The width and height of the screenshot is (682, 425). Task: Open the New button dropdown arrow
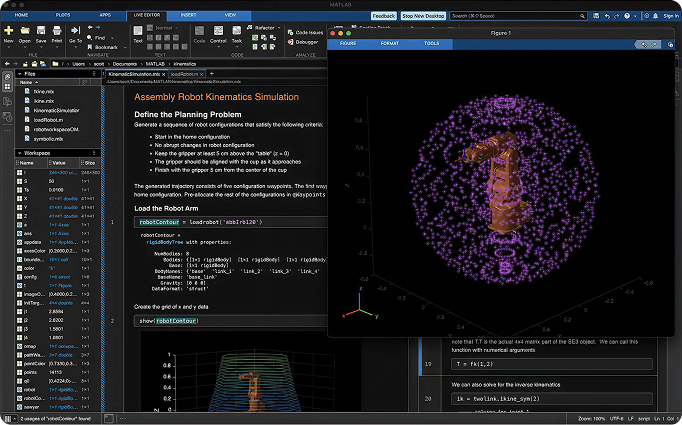(x=8, y=47)
